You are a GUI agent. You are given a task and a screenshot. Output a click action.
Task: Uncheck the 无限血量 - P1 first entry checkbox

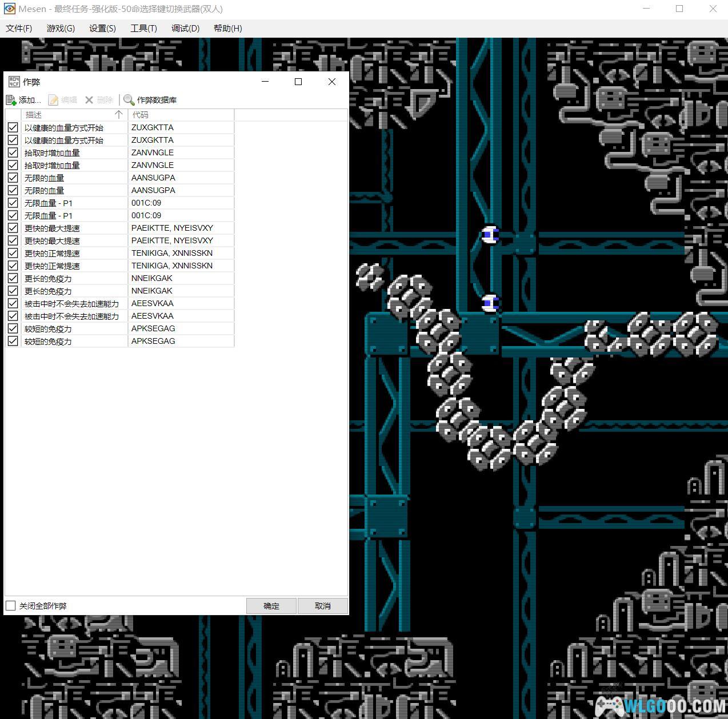[13, 203]
